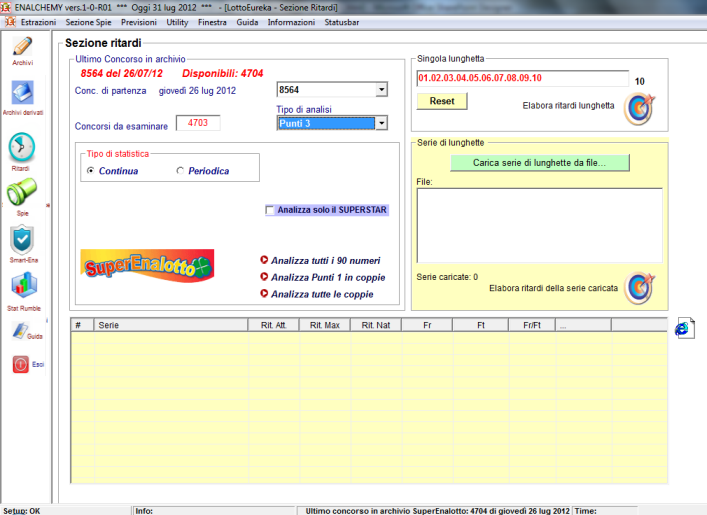Click the Fr/Ft column header
The height and width of the screenshot is (515, 707).
[x=532, y=325]
